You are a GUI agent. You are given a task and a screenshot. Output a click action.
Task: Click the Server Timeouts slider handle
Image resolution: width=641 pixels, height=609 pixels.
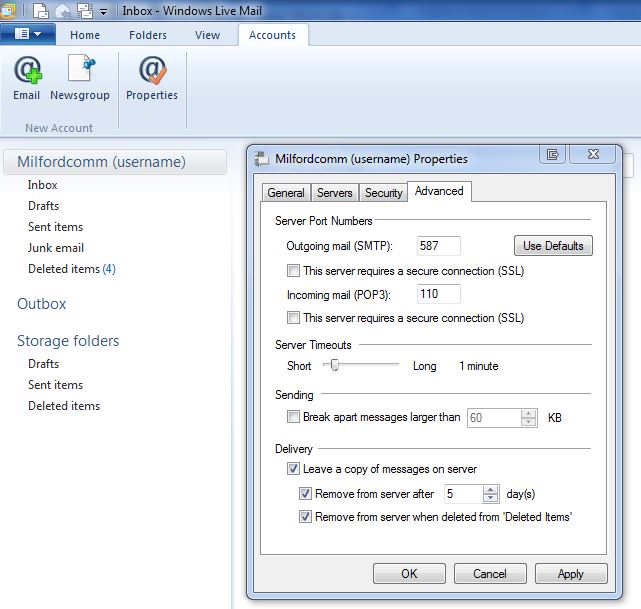pyautogui.click(x=335, y=365)
